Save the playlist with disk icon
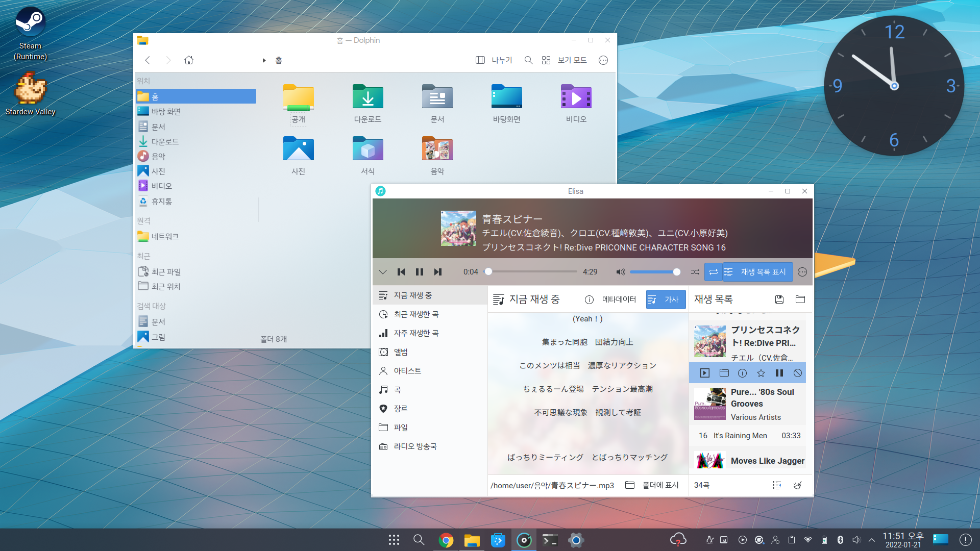980x551 pixels. coord(779,299)
